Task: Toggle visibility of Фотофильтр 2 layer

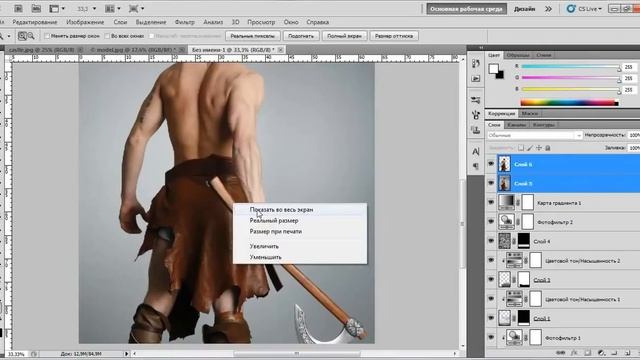Action: click(x=491, y=222)
